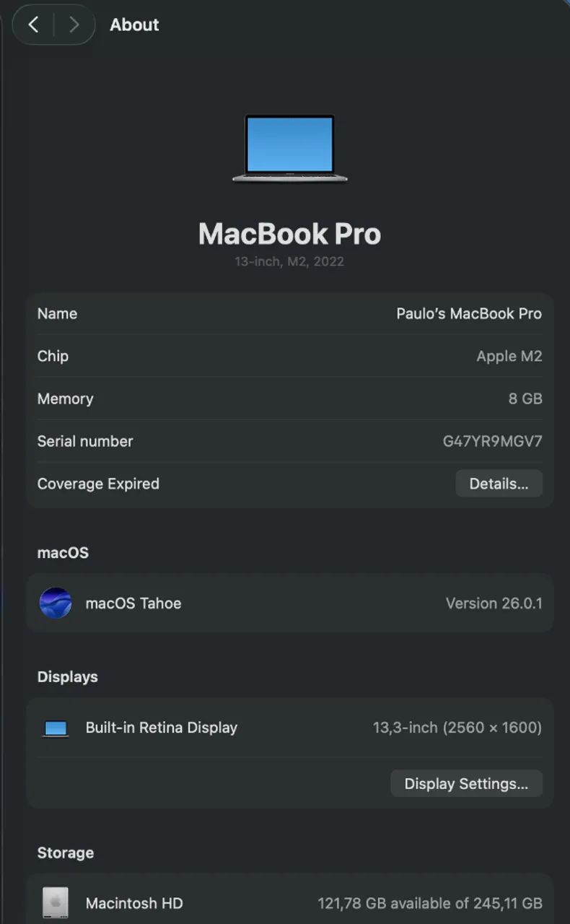Select the macOS Tahoe row
This screenshot has height=924, width=570.
[289, 603]
